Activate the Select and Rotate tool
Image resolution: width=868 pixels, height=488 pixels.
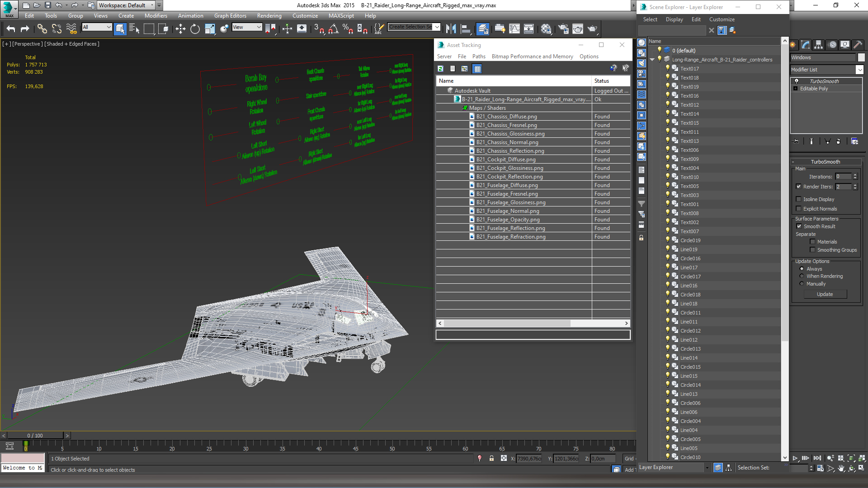tap(195, 29)
